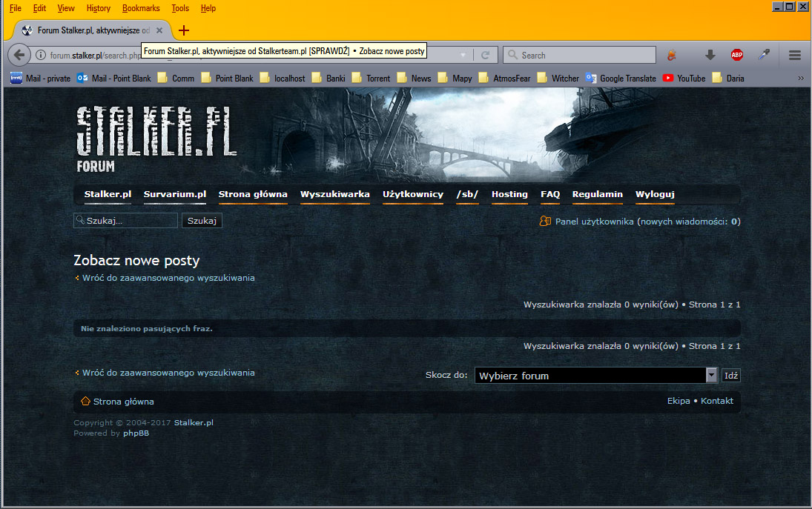Open the History menu
The width and height of the screenshot is (812, 509).
click(x=99, y=8)
